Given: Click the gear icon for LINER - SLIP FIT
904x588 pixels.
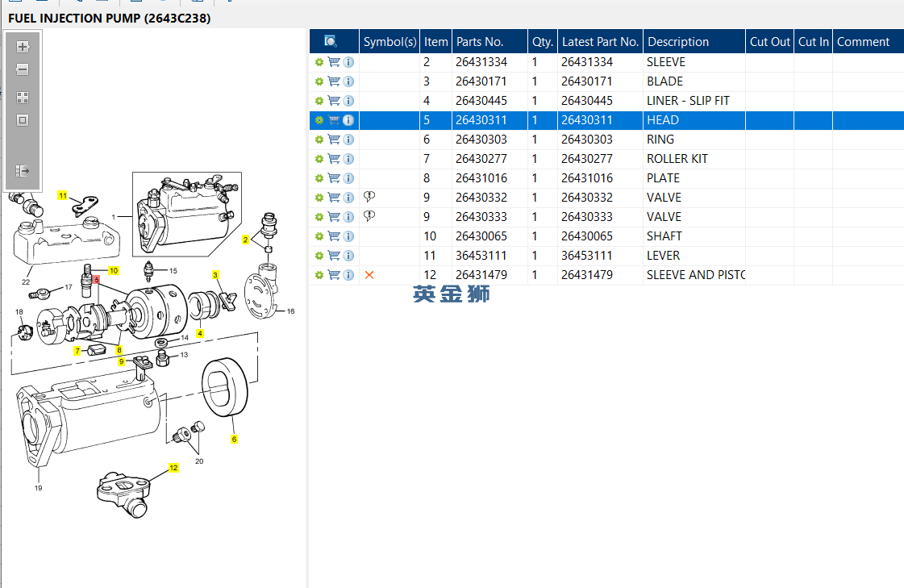Looking at the screenshot, I should (x=319, y=101).
